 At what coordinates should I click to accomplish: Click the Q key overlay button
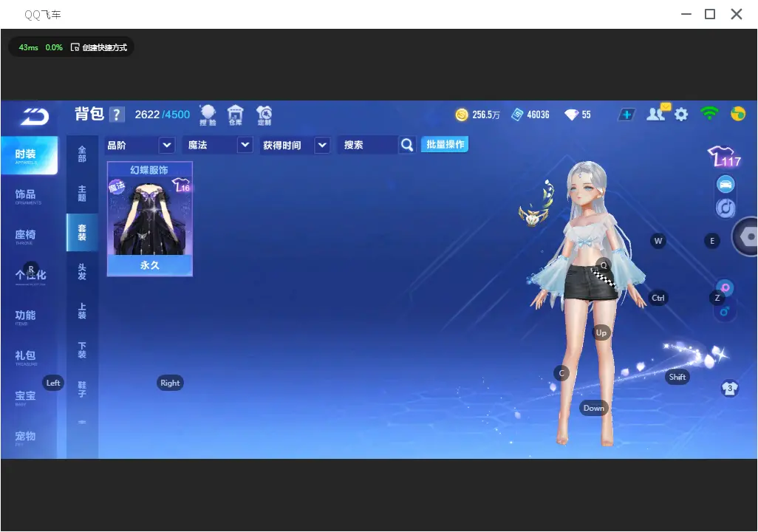[x=604, y=265]
